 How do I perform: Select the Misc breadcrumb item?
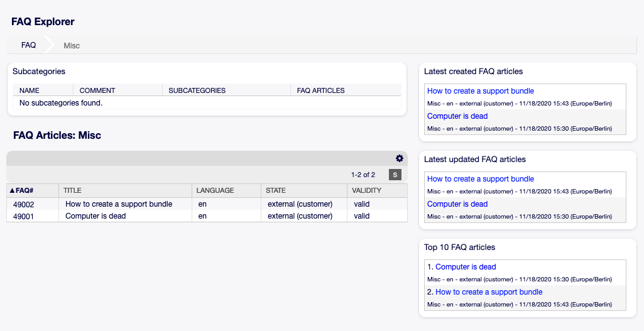click(x=72, y=46)
